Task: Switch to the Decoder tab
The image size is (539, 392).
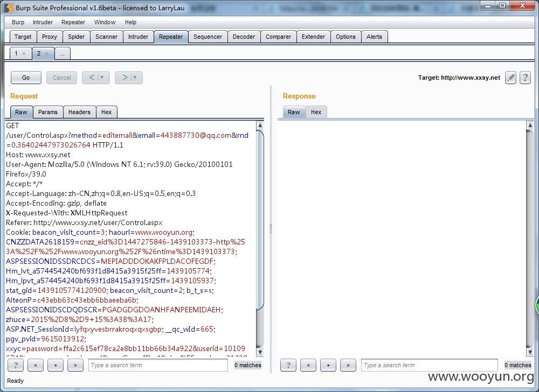Action: click(x=244, y=37)
